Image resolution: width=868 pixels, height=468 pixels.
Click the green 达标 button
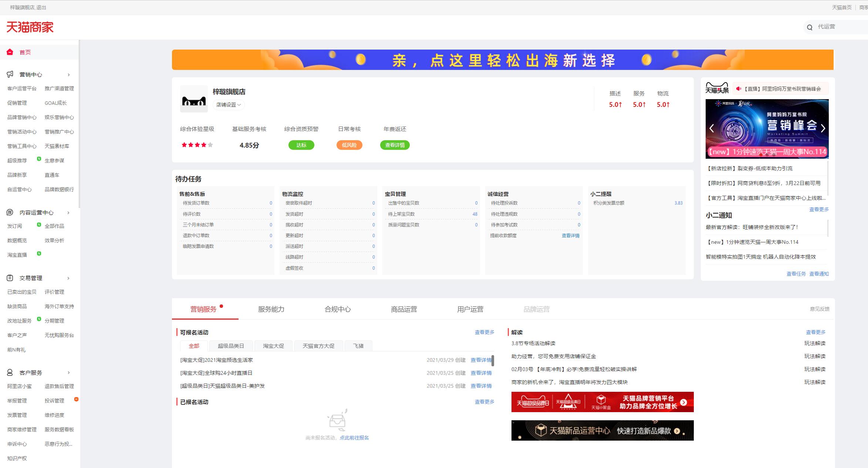[x=301, y=145]
